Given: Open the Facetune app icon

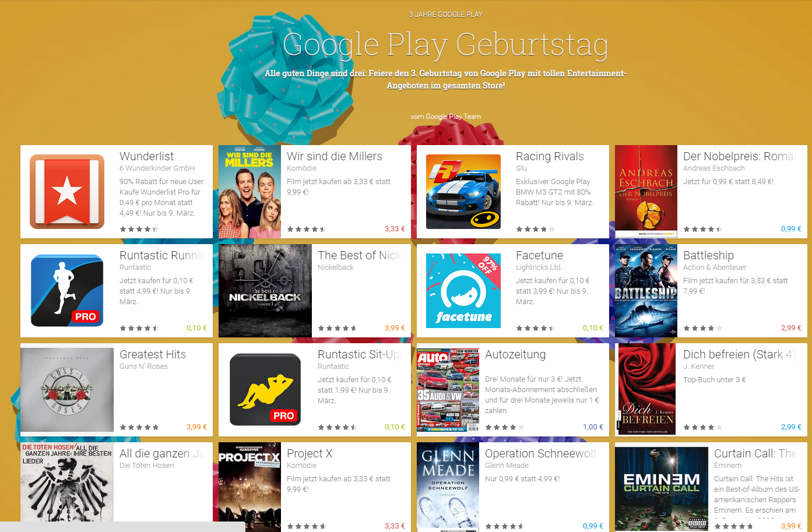Looking at the screenshot, I should click(x=463, y=291).
